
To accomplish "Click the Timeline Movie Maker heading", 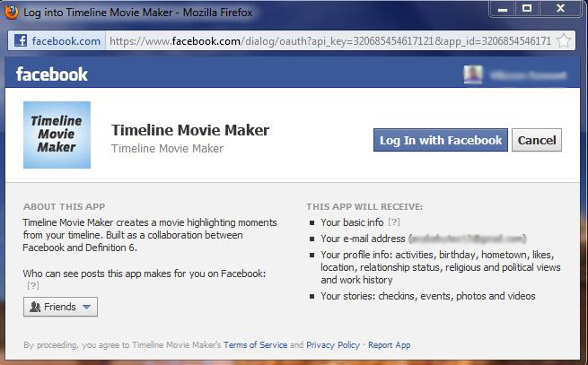I will pyautogui.click(x=190, y=130).
